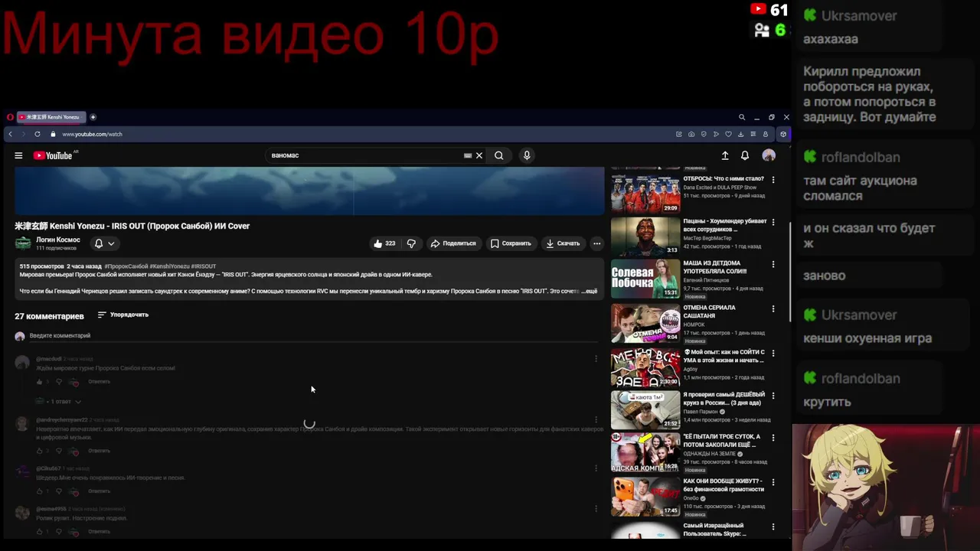Open hashtag #IRISOUT
This screenshot has height=551, width=980.
coord(204,266)
